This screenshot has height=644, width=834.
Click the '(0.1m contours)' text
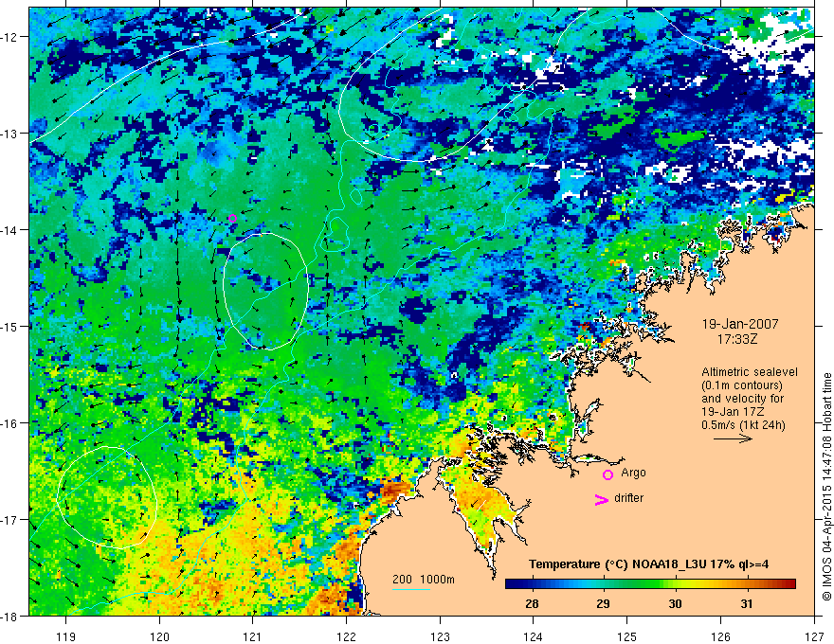pos(742,385)
